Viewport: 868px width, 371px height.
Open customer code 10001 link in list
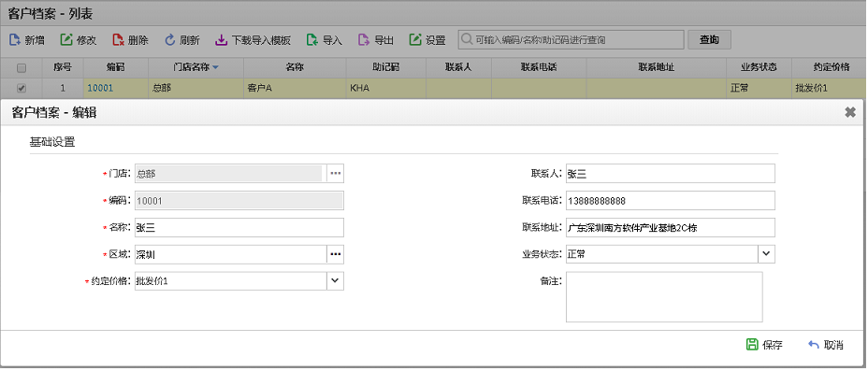[100, 88]
